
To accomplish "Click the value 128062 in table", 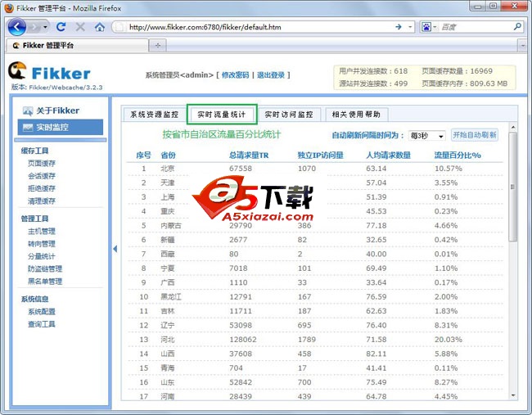I will coord(243,340).
